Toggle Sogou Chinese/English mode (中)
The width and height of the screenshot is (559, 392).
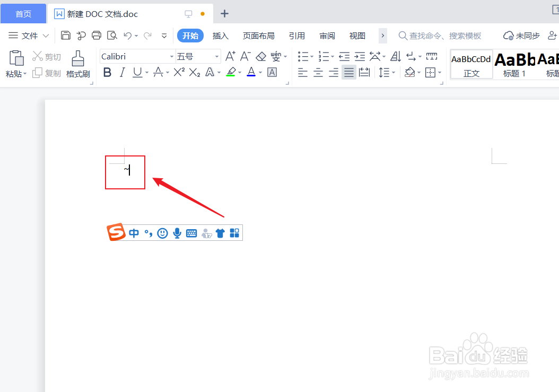pyautogui.click(x=134, y=233)
